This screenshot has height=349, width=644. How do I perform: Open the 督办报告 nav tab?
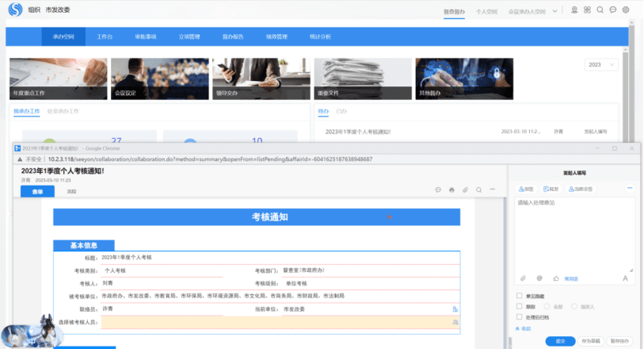pos(233,36)
